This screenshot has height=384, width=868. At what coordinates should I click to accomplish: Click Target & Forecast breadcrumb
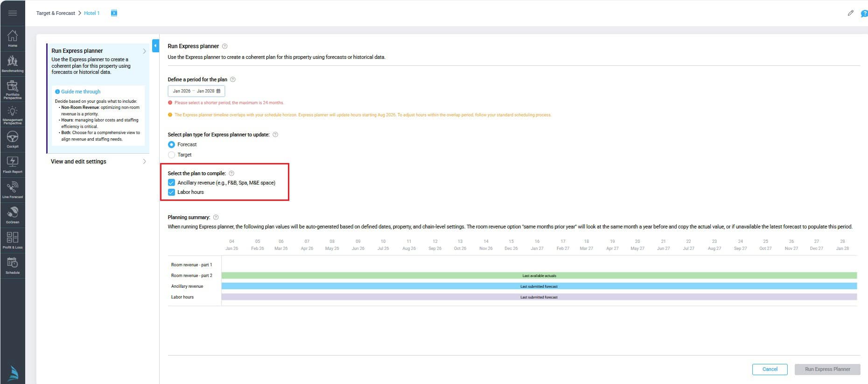tap(56, 13)
